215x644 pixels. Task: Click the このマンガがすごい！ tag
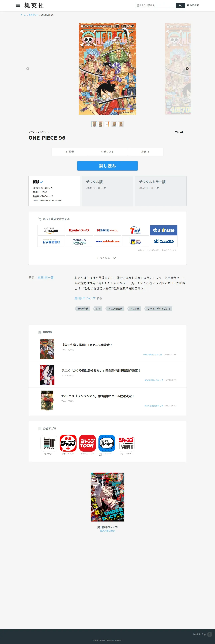coord(158,309)
